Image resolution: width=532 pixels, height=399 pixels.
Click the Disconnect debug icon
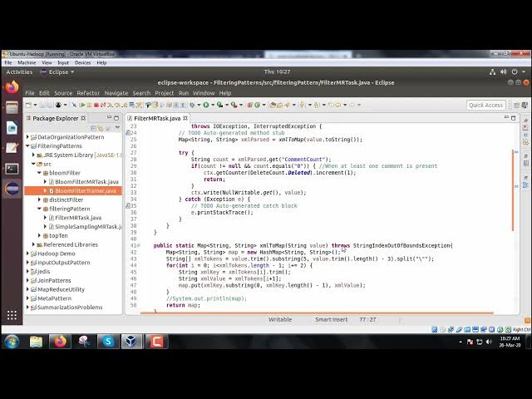click(103, 105)
